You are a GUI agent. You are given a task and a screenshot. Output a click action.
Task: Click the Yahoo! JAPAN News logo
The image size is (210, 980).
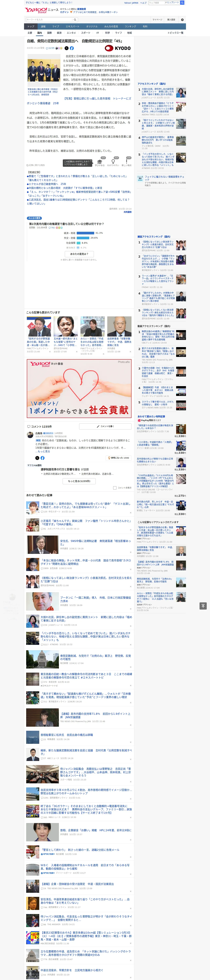click(x=42, y=10)
